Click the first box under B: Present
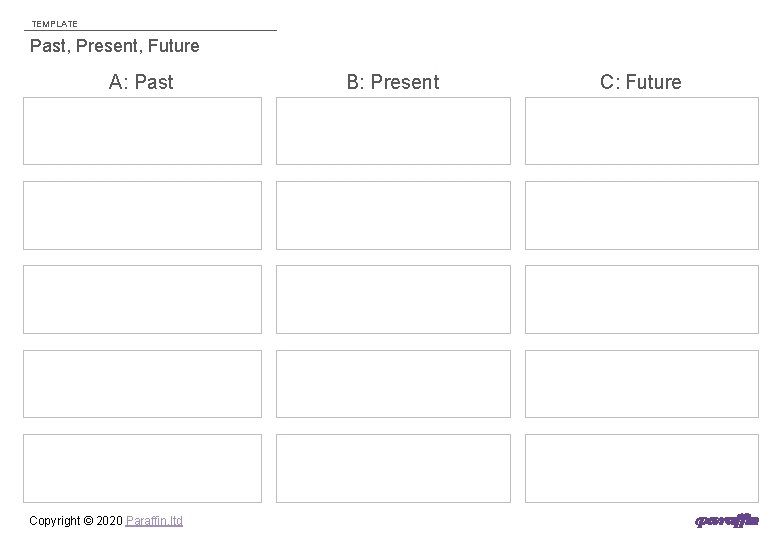 (393, 131)
